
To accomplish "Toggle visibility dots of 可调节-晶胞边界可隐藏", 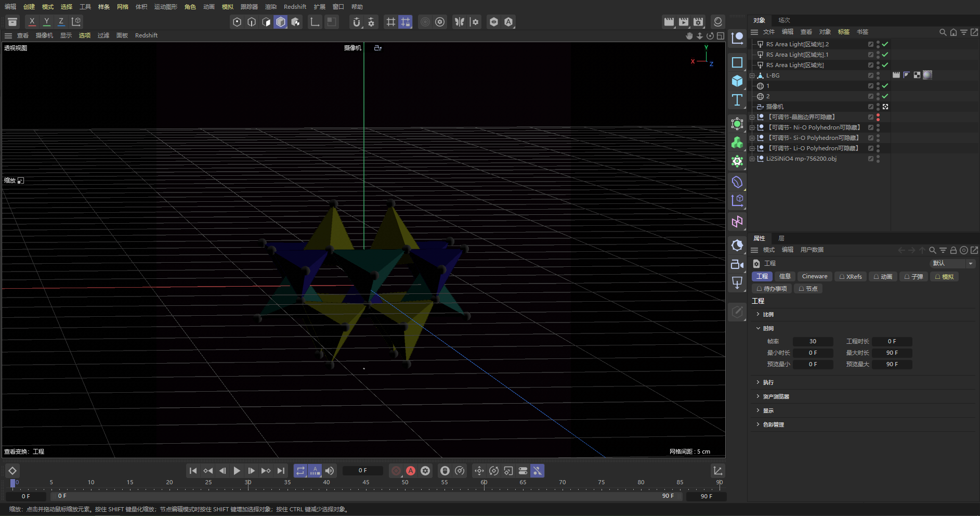I will [878, 117].
